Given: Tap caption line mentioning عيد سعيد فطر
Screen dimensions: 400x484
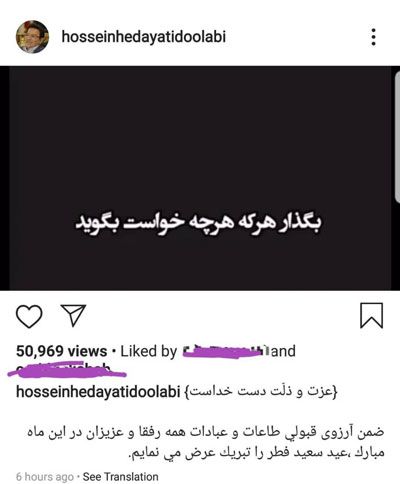Looking at the screenshot, I should pyautogui.click(x=256, y=452).
